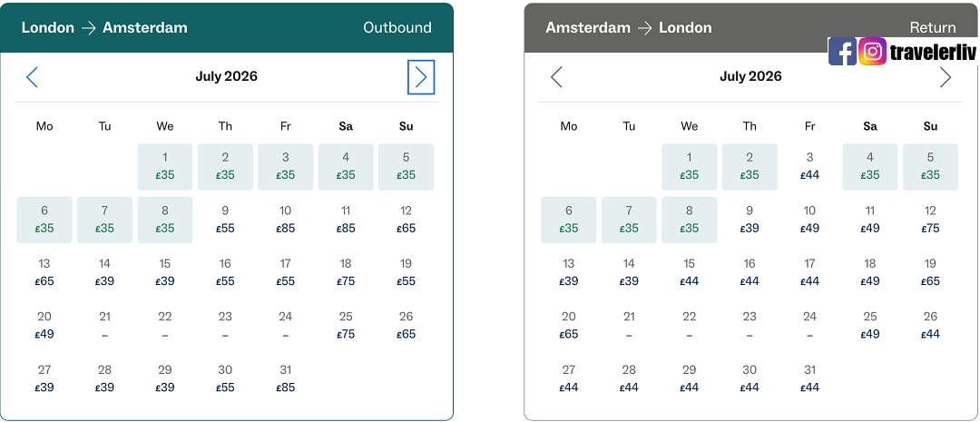
Task: Go to next month in Return calendar
Action: [x=946, y=77]
